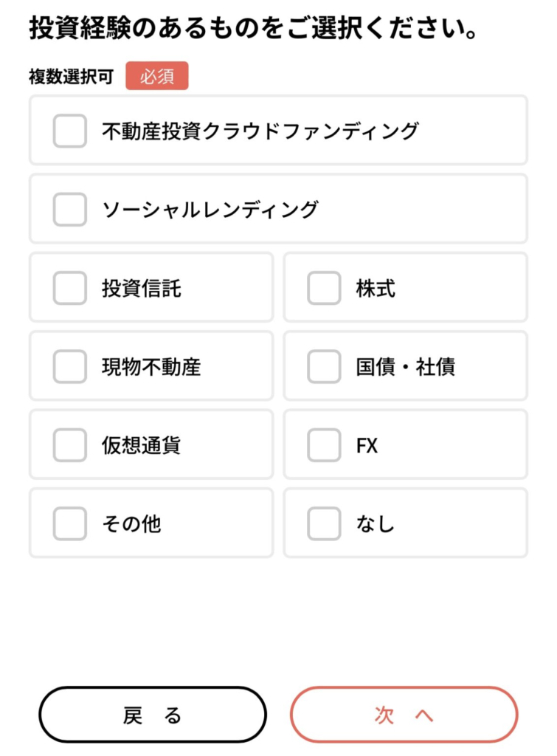Toggle the 仮想通貨 checkbox
Image resolution: width=557 pixels, height=756 pixels.
[70, 444]
